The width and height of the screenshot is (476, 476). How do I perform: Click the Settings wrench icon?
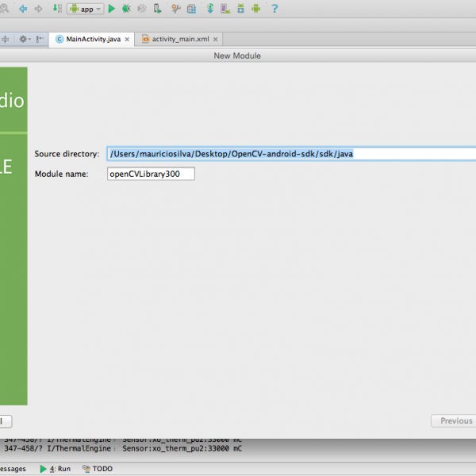tap(176, 9)
